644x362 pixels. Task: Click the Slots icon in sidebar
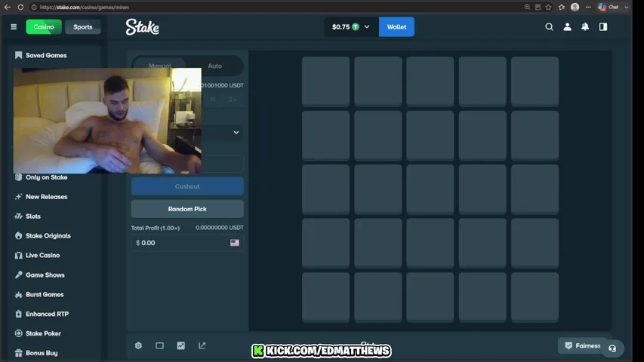point(18,216)
